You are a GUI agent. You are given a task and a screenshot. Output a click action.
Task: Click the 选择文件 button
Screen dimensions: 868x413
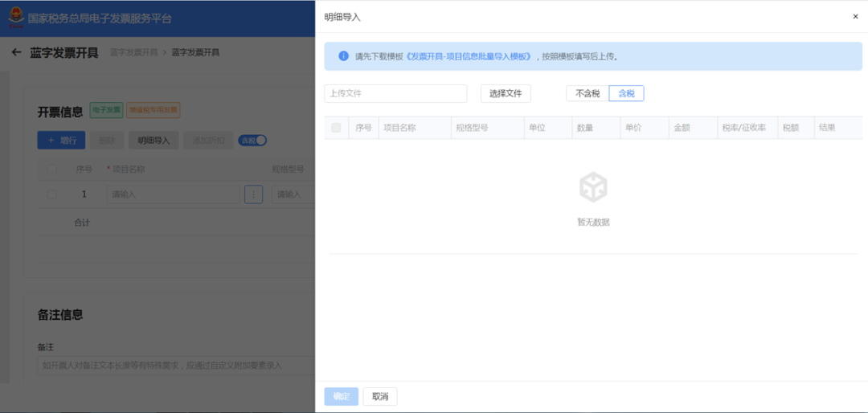click(506, 93)
